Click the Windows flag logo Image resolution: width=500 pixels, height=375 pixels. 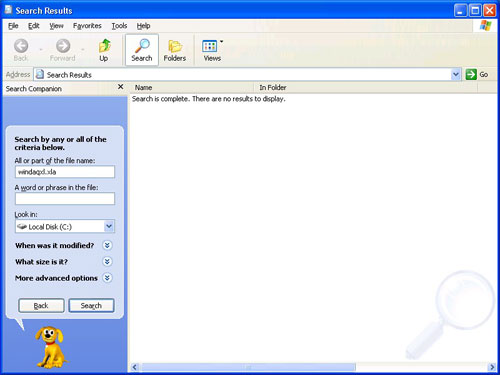(485, 26)
